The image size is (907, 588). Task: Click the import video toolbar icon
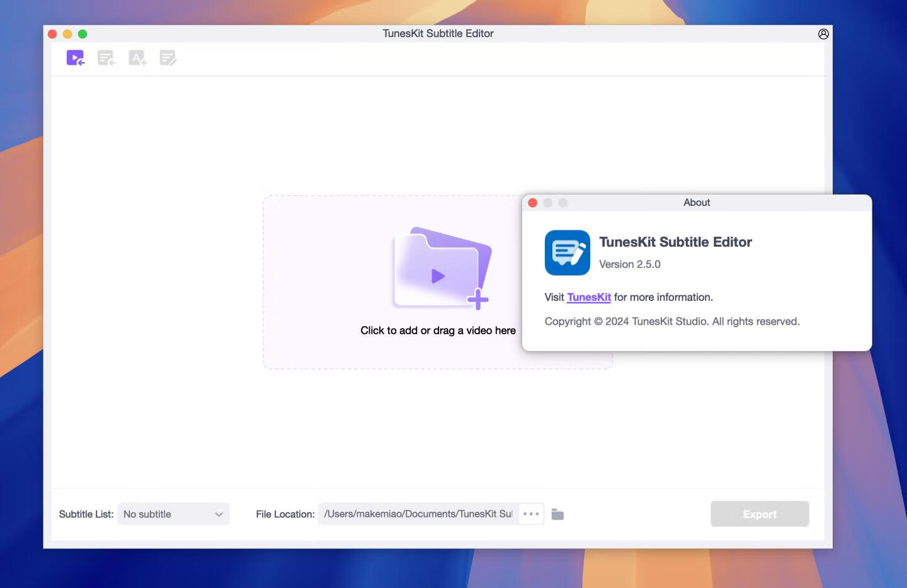coord(76,59)
